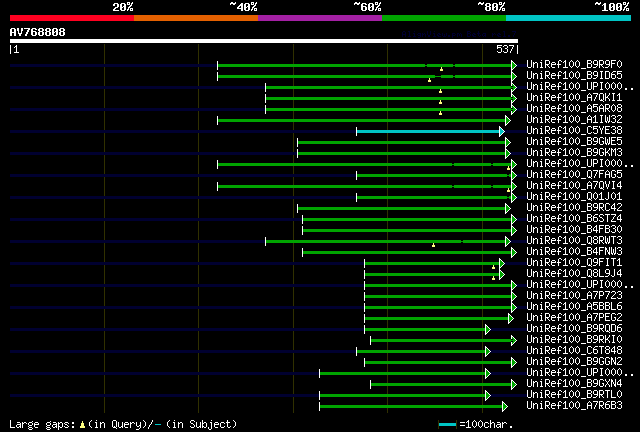Image resolution: width=640 pixels, height=432 pixels.
Task: Click the green alignment bar of UniRef100_B9GWE5
Action: click(401, 143)
